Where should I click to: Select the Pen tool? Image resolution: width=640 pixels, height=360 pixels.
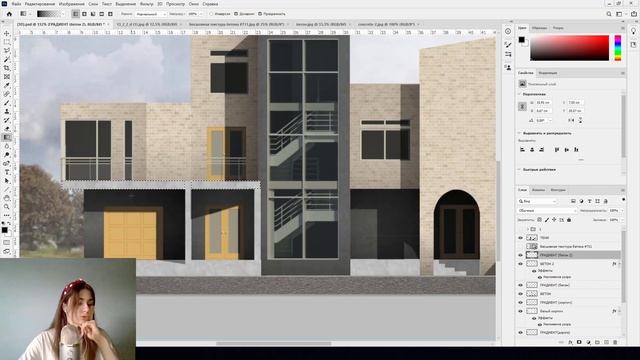[7, 164]
